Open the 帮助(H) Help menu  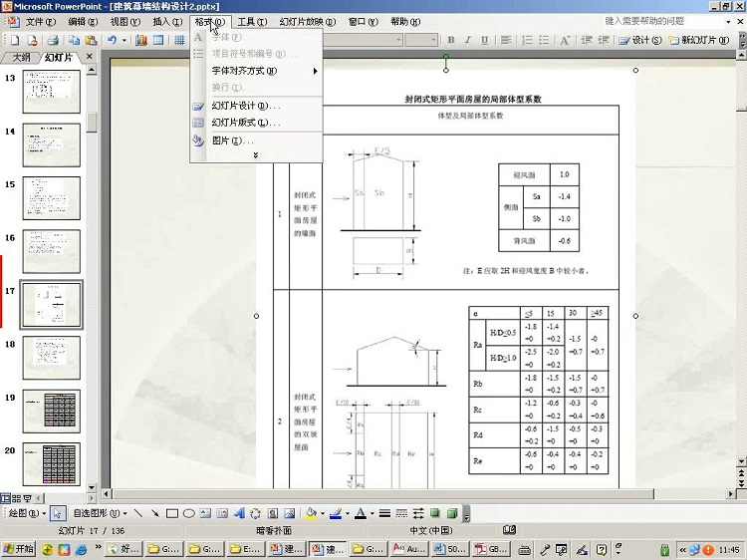(x=405, y=22)
